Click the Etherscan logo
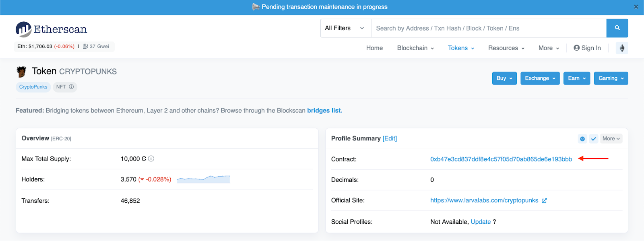This screenshot has width=644, height=241. [x=52, y=29]
